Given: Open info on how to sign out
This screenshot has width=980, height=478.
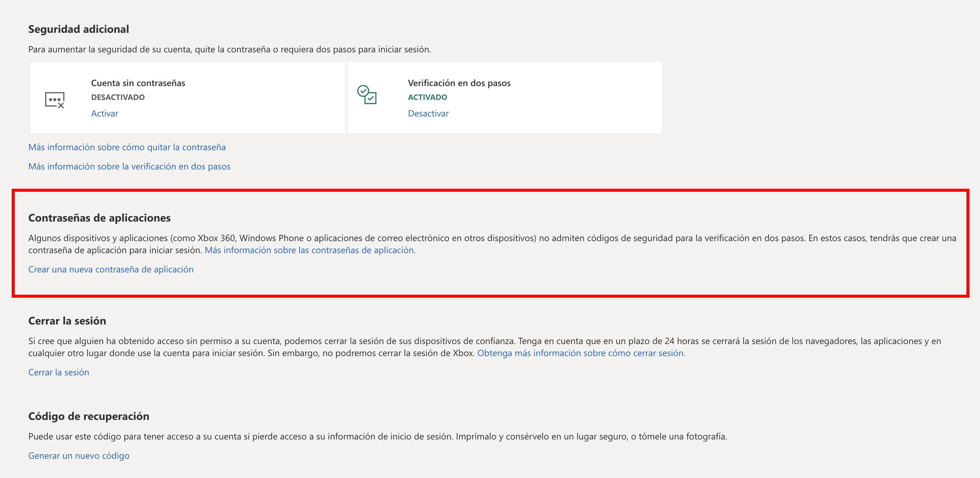Looking at the screenshot, I should [x=581, y=353].
